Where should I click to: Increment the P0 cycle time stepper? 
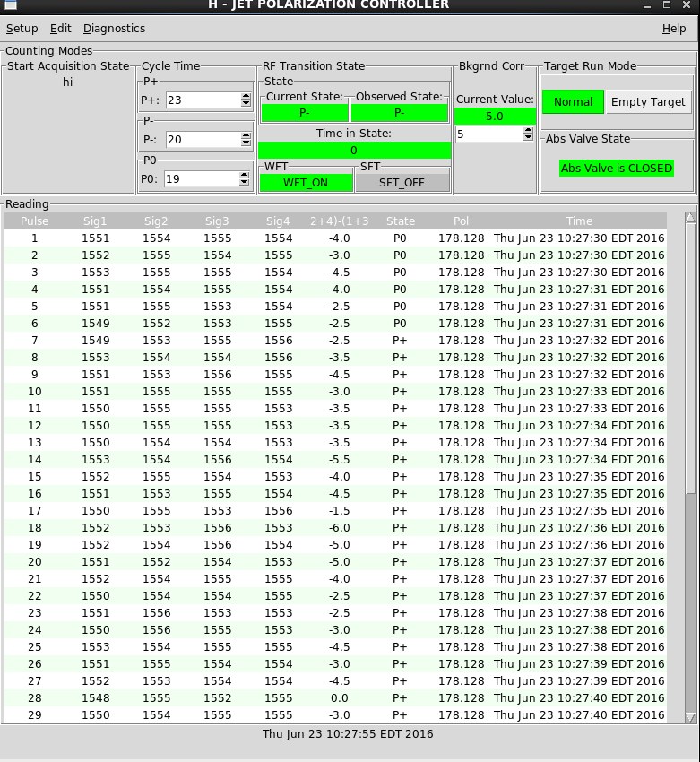click(245, 176)
